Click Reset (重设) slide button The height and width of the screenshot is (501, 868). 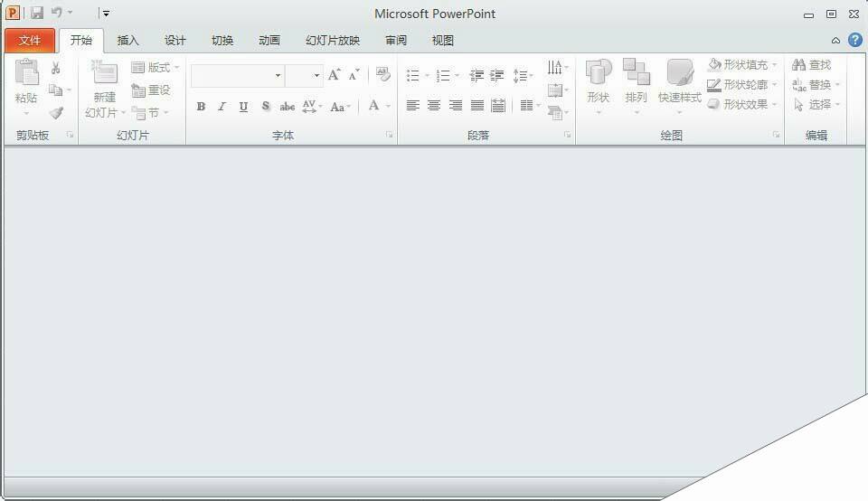tap(151, 90)
